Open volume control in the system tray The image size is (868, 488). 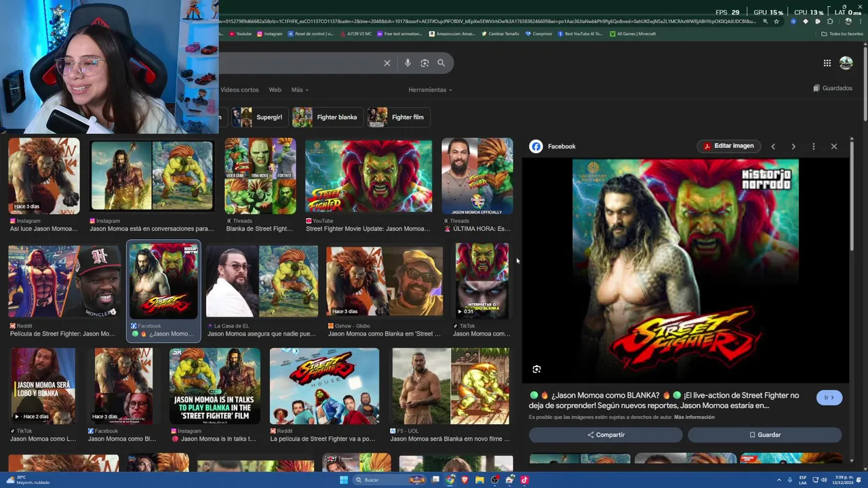[x=824, y=480]
